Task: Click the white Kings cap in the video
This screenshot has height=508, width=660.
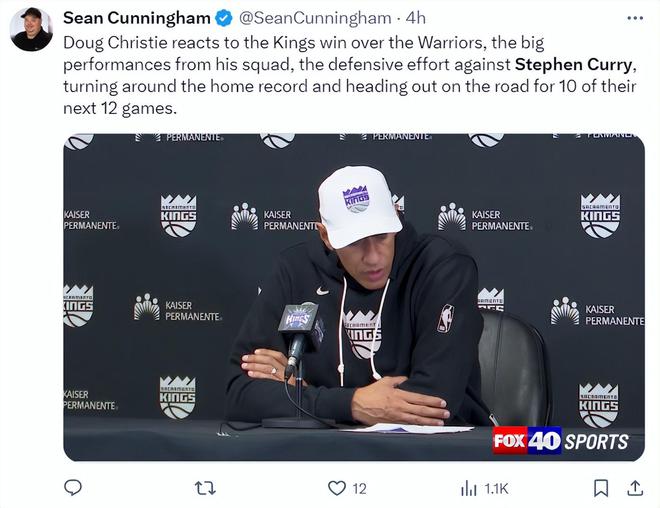Action: click(359, 206)
